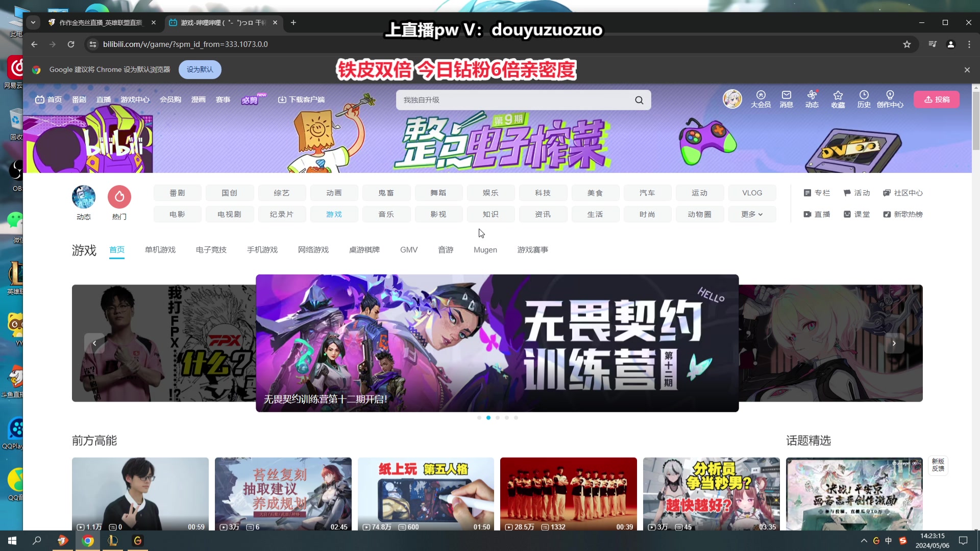This screenshot has height=551, width=980.
Task: Click 设为默认 Chrome default button
Action: 200,69
